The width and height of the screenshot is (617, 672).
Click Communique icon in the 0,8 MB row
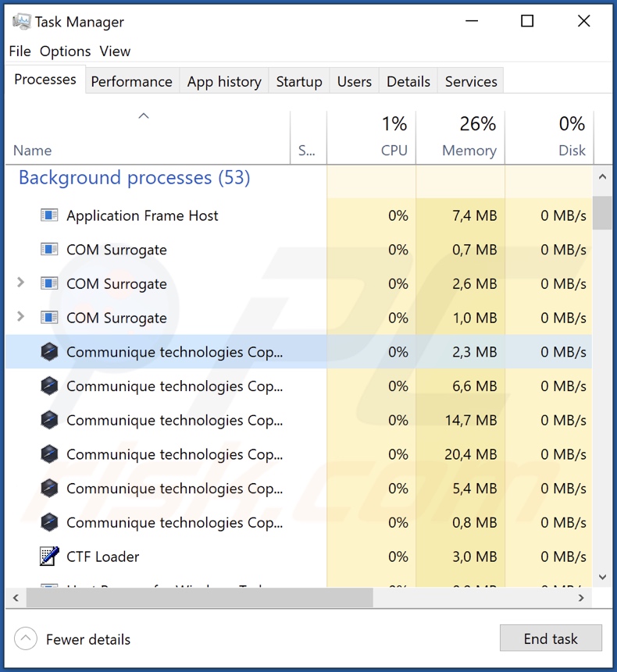tap(49, 522)
